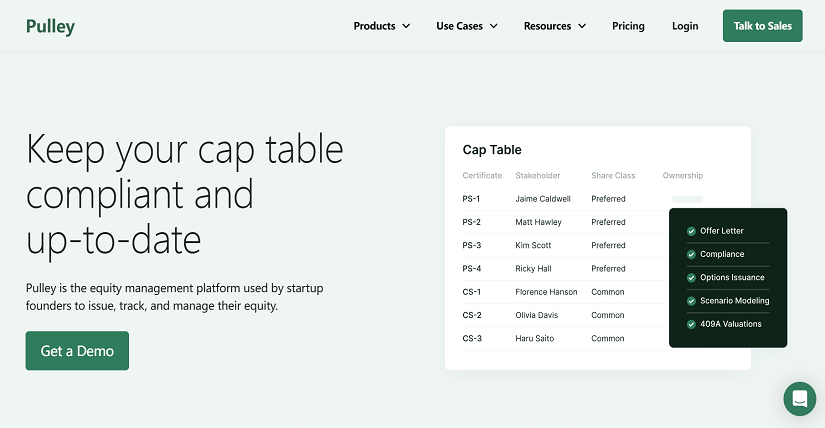Open the Login page link
825x428 pixels.
[685, 26]
